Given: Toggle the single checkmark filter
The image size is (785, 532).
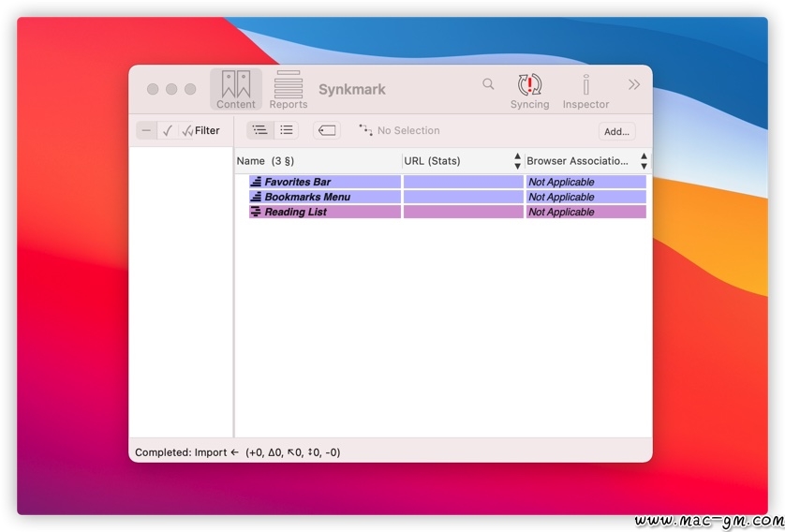Looking at the screenshot, I should tap(168, 130).
